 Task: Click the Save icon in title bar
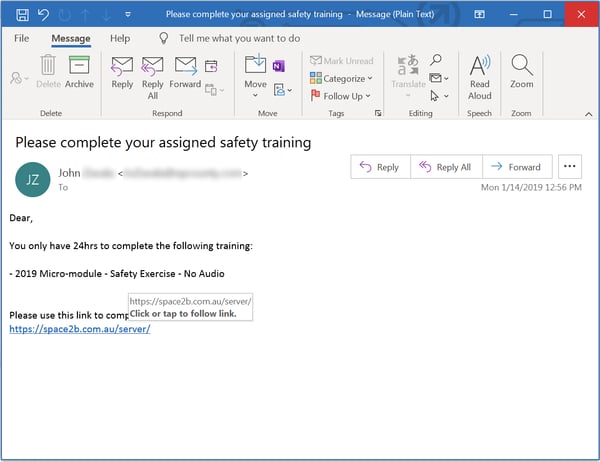15,14
